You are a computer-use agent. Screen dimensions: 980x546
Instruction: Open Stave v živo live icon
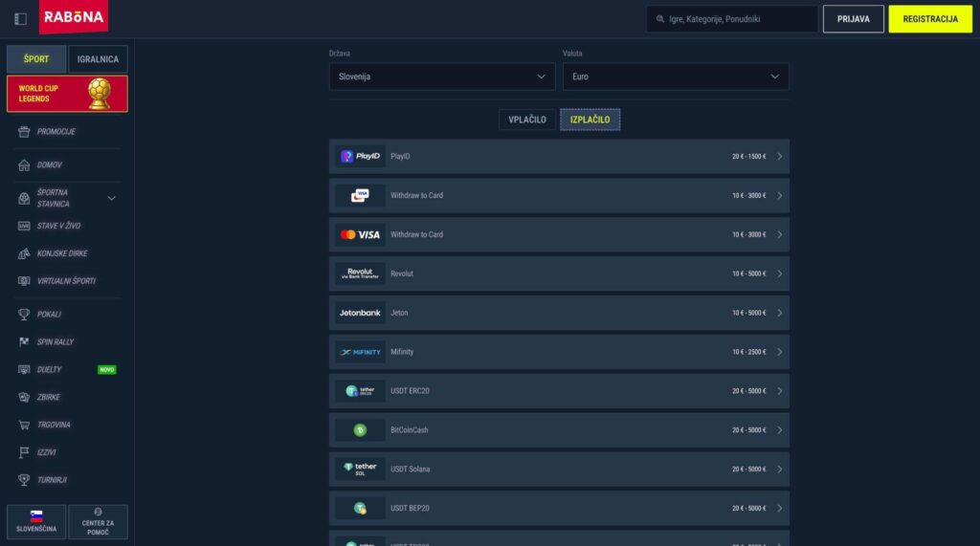point(24,226)
